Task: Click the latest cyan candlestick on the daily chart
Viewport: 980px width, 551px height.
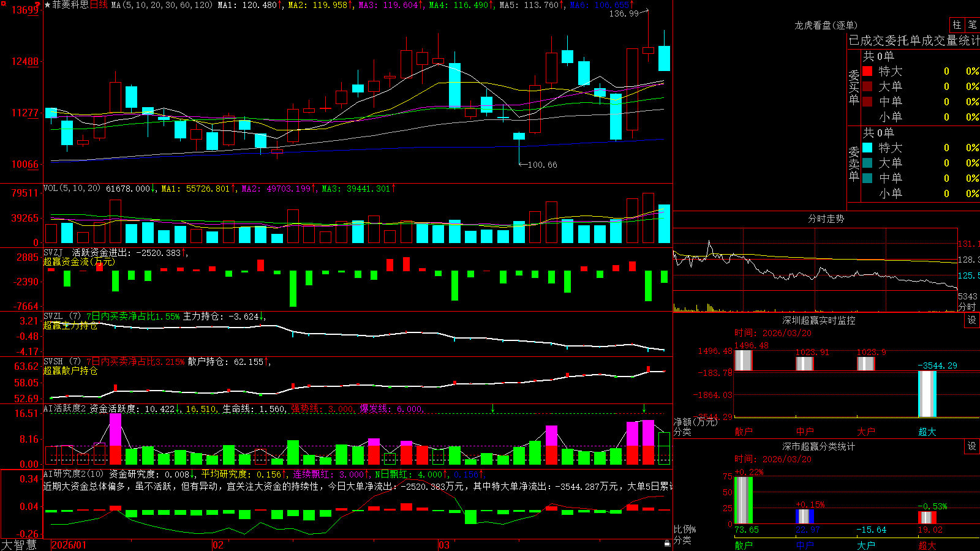Action: tap(664, 58)
